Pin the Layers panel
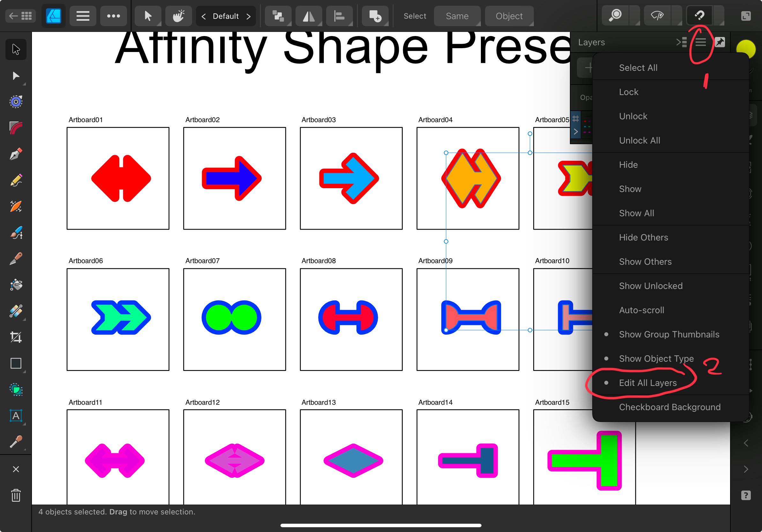Image resolution: width=762 pixels, height=532 pixels. [x=720, y=42]
